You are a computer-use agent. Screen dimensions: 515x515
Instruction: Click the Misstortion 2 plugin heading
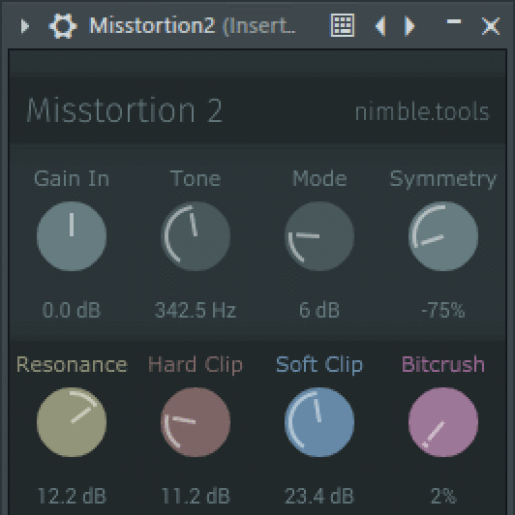pos(124,110)
